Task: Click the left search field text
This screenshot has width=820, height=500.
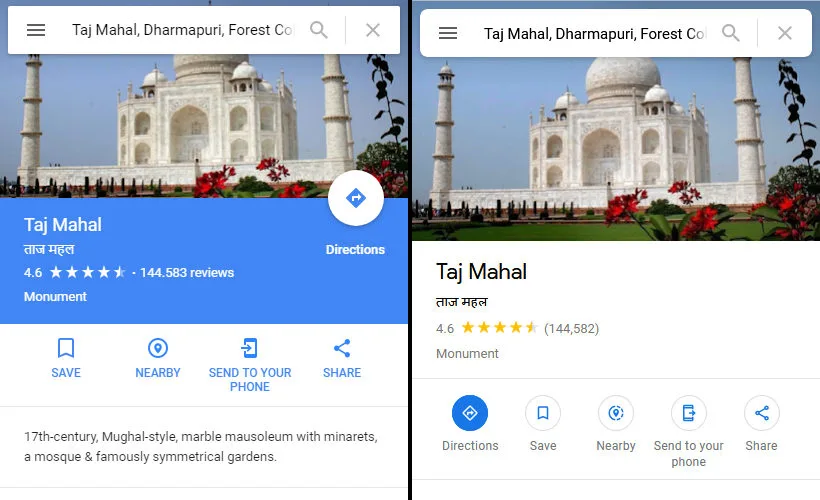Action: click(183, 30)
